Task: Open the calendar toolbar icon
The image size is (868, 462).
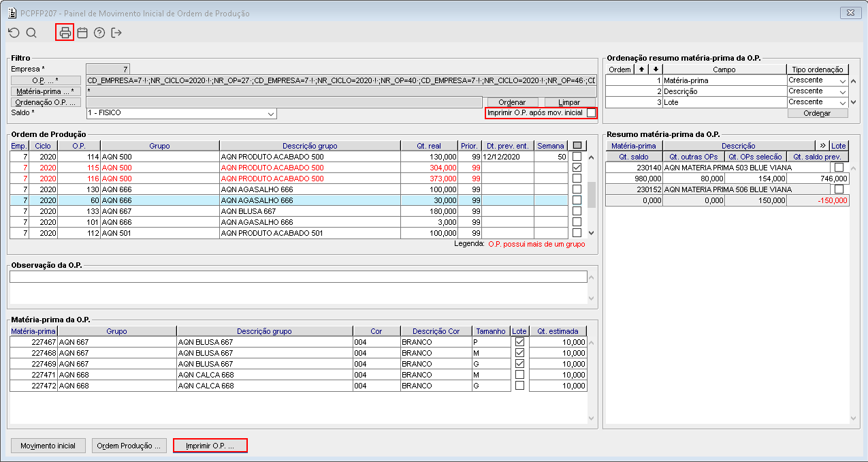Action: click(82, 33)
